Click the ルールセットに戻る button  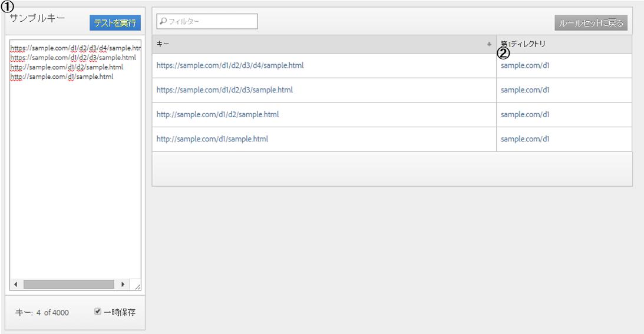[x=591, y=23]
